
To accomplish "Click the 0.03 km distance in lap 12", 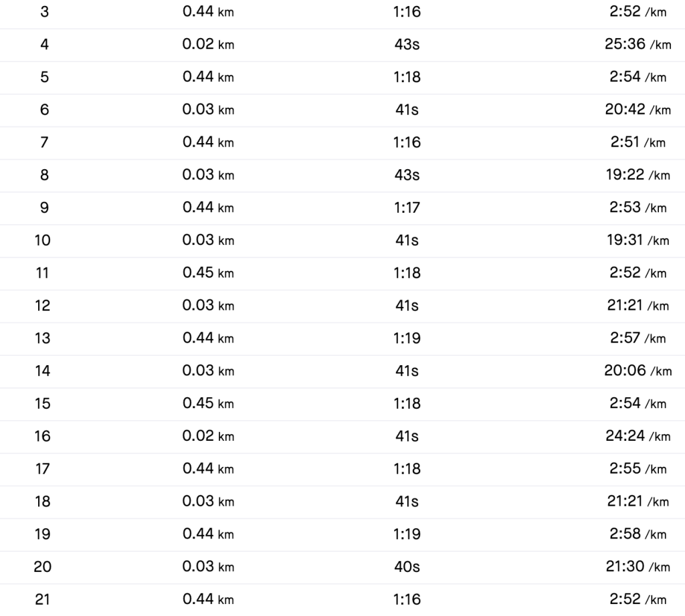I will 208,306.
